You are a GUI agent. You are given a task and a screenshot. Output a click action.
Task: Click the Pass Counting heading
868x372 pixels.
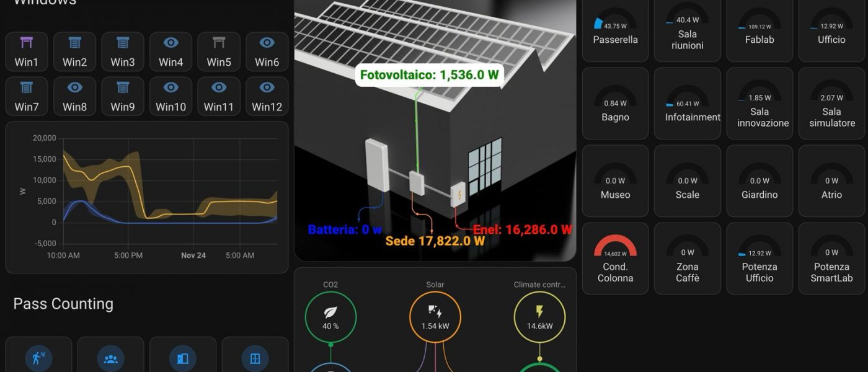click(63, 304)
